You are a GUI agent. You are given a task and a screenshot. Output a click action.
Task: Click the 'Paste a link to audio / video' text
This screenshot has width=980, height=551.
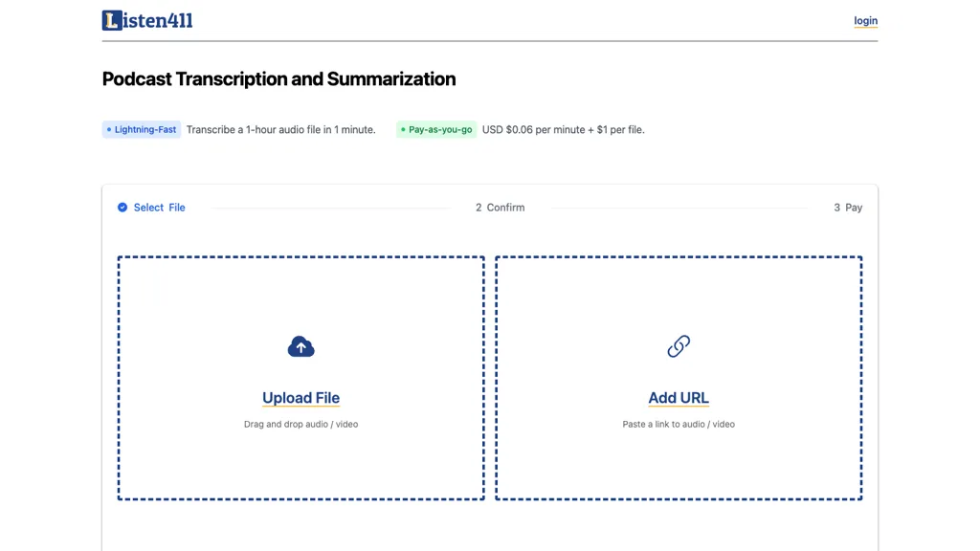click(679, 424)
